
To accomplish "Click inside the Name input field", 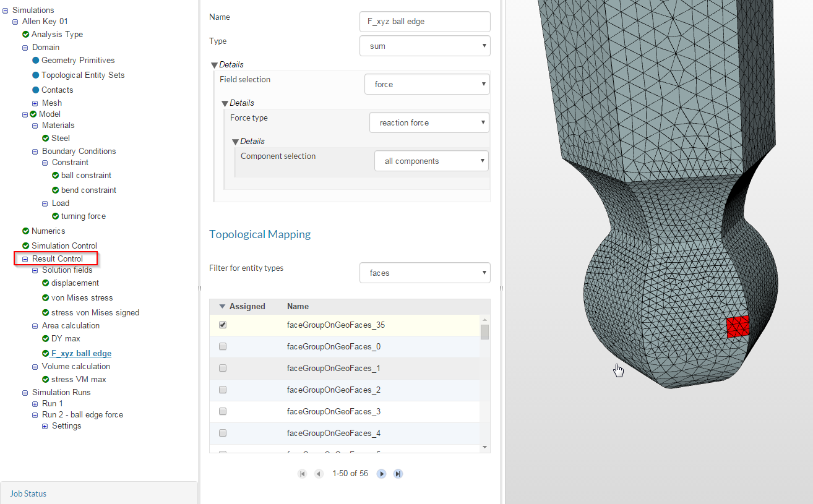I will pyautogui.click(x=425, y=21).
